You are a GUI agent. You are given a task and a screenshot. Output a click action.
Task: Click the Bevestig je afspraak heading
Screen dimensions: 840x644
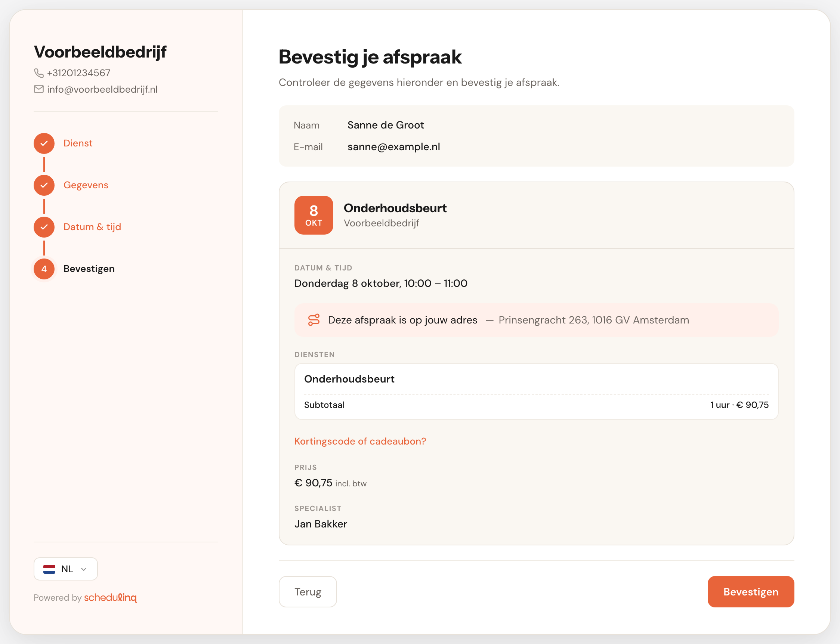coord(370,57)
